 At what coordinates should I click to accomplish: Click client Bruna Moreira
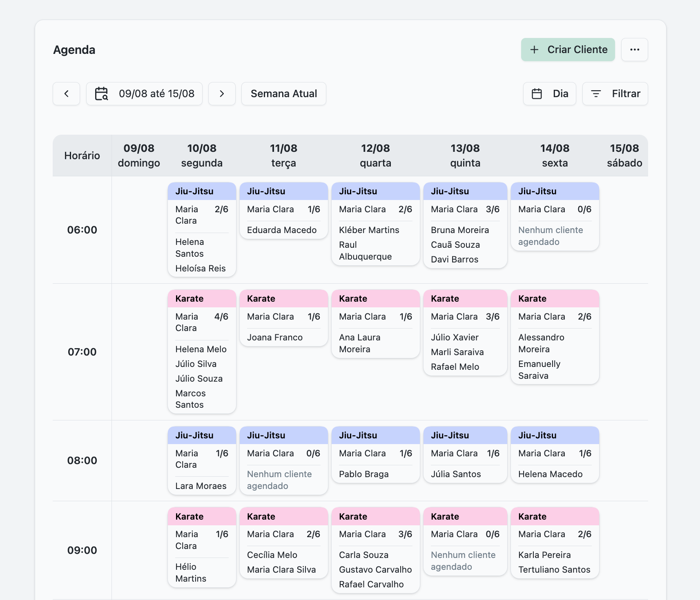pos(460,230)
